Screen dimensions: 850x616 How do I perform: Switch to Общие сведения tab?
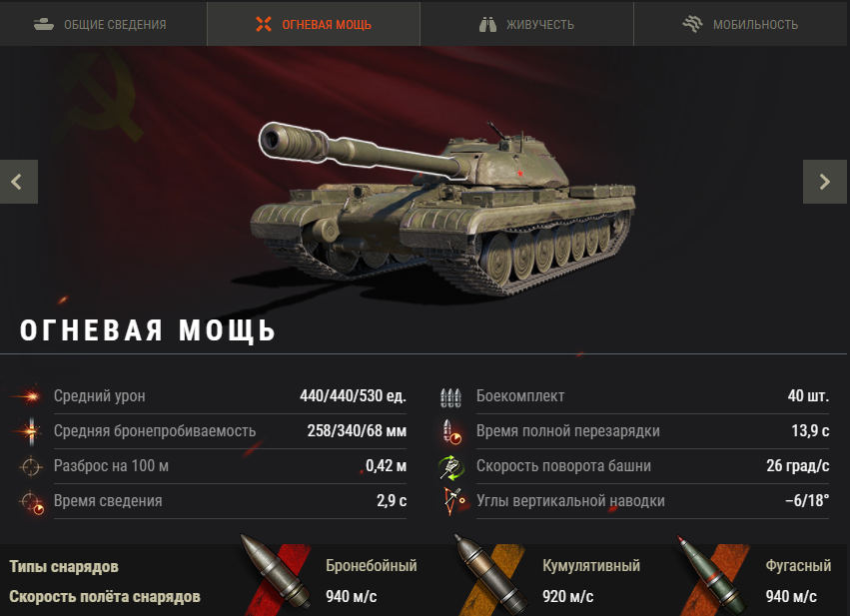(103, 24)
